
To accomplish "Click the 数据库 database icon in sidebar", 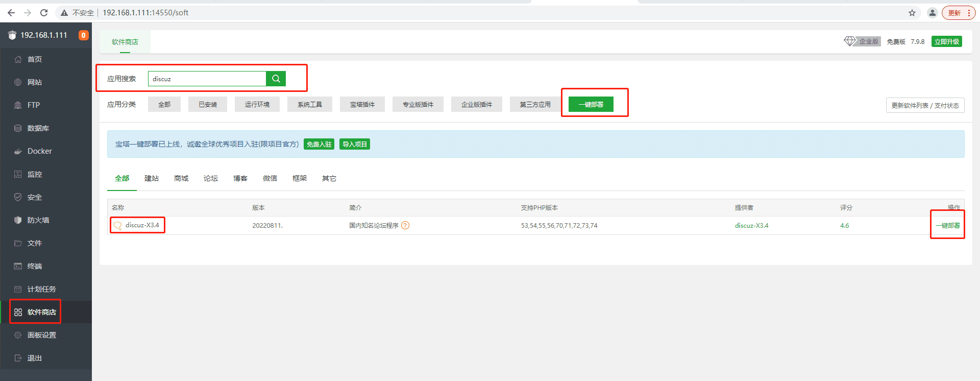I will (x=18, y=128).
